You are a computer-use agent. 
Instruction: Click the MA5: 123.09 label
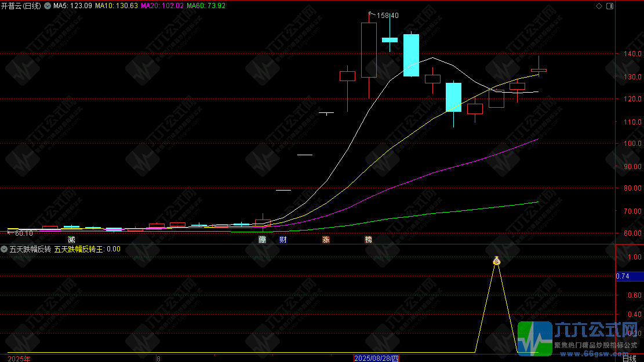tap(72, 6)
